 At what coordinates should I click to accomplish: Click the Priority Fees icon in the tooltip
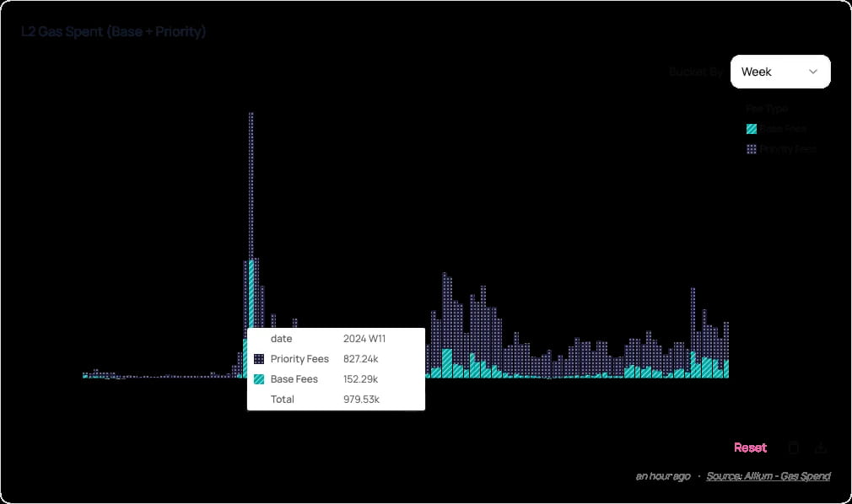(259, 359)
